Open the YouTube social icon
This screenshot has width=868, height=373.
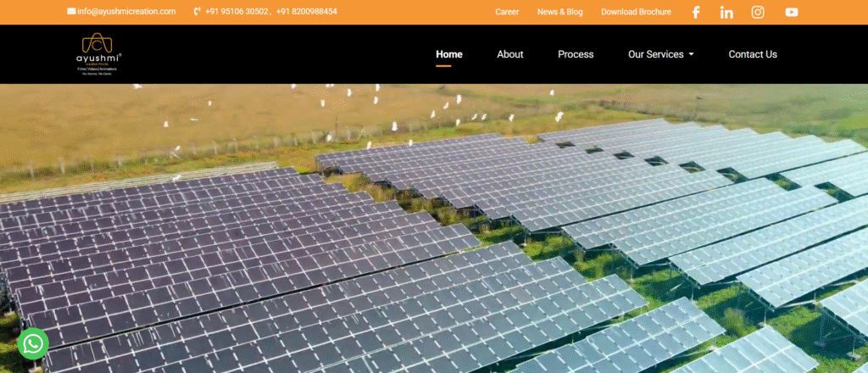pyautogui.click(x=792, y=12)
